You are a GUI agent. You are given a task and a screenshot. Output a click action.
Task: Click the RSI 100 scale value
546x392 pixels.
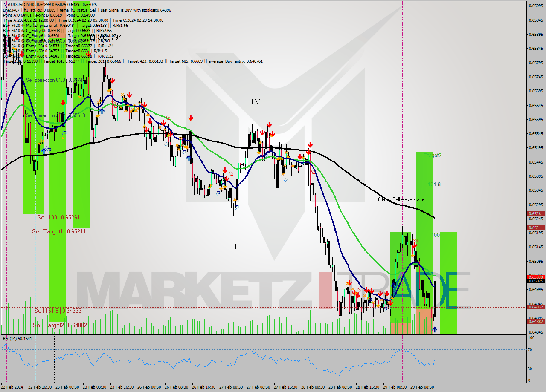pos(532,338)
